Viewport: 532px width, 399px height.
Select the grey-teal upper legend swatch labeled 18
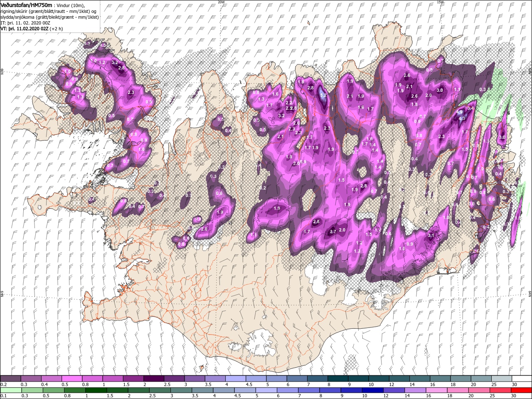[x=461, y=379]
